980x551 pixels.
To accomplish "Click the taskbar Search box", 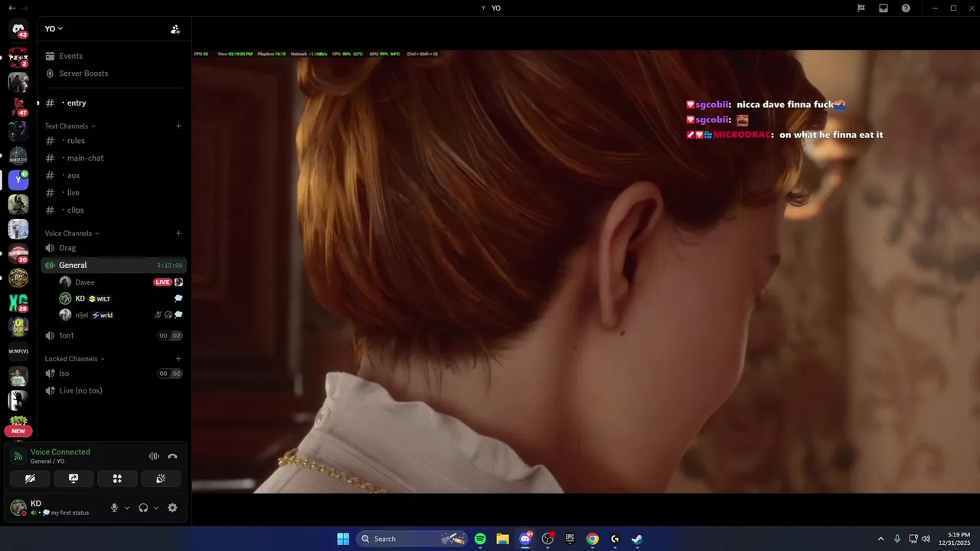I will pos(412,539).
